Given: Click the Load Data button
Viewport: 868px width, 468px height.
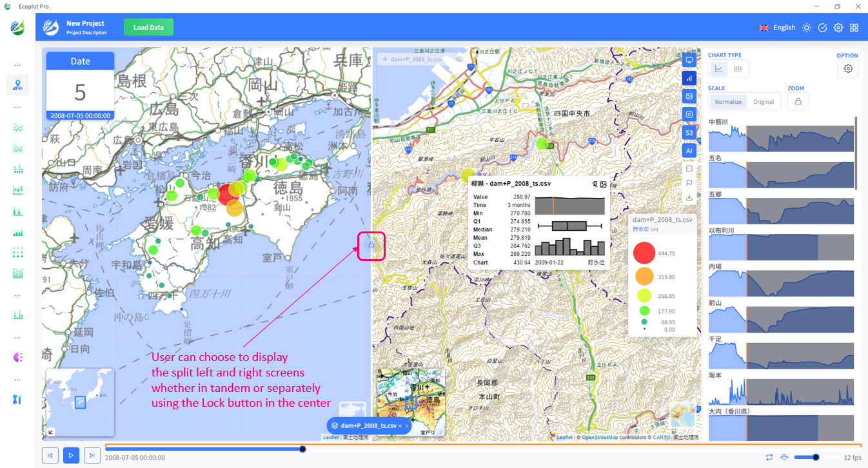Looking at the screenshot, I should click(148, 28).
